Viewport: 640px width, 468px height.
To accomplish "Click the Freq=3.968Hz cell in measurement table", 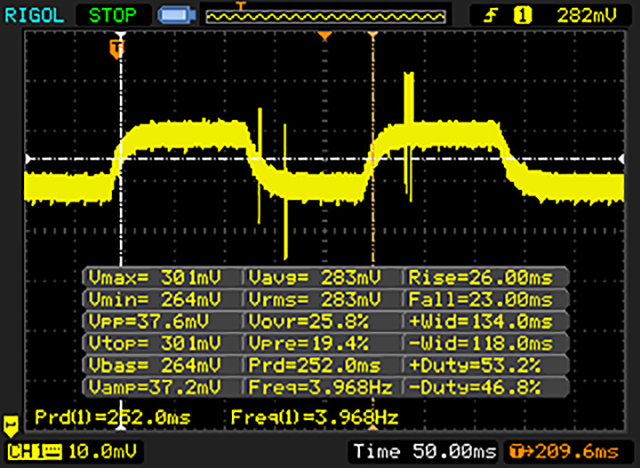I will [x=320, y=387].
